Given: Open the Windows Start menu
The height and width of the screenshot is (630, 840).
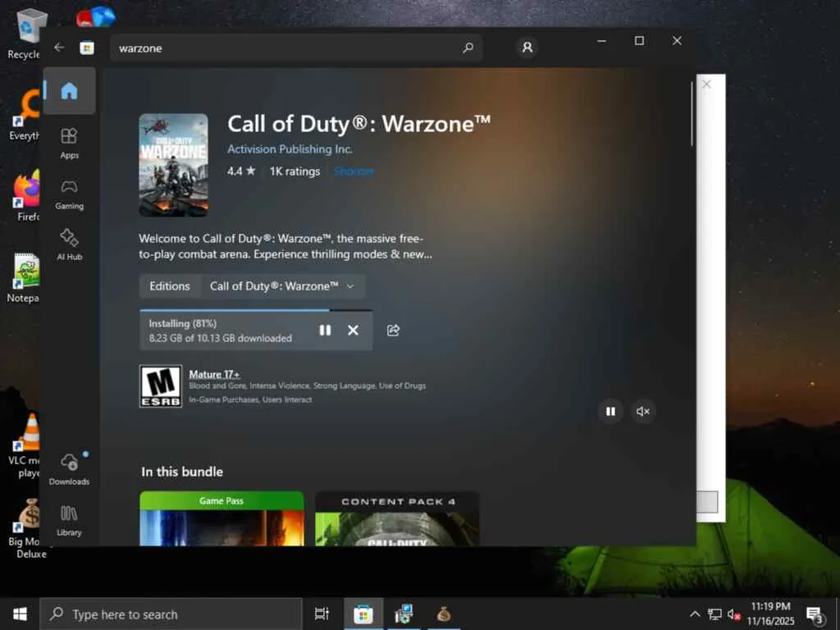Looking at the screenshot, I should 20,614.
